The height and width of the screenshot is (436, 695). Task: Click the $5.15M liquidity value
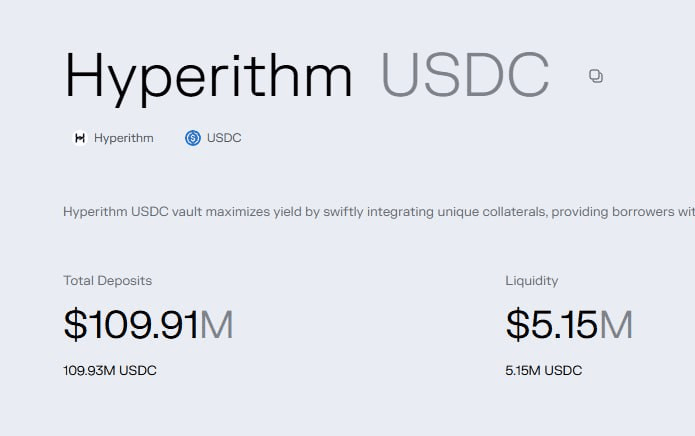coord(552,325)
